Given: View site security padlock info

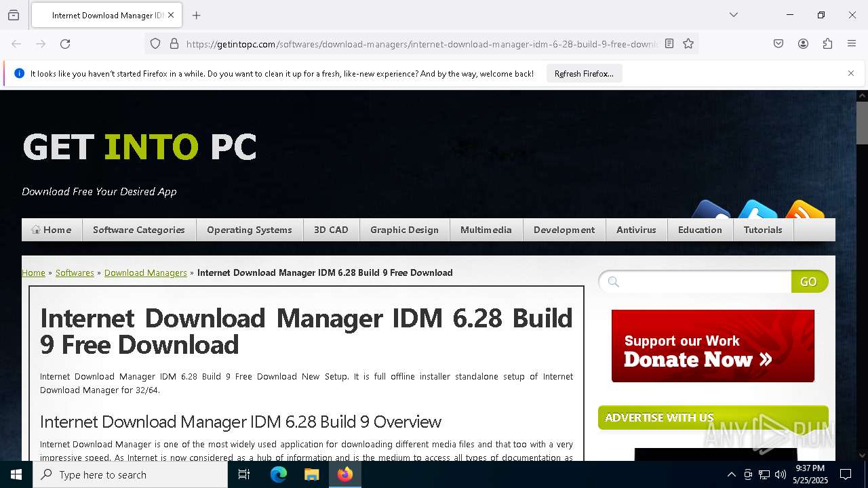Looking at the screenshot, I should point(174,43).
